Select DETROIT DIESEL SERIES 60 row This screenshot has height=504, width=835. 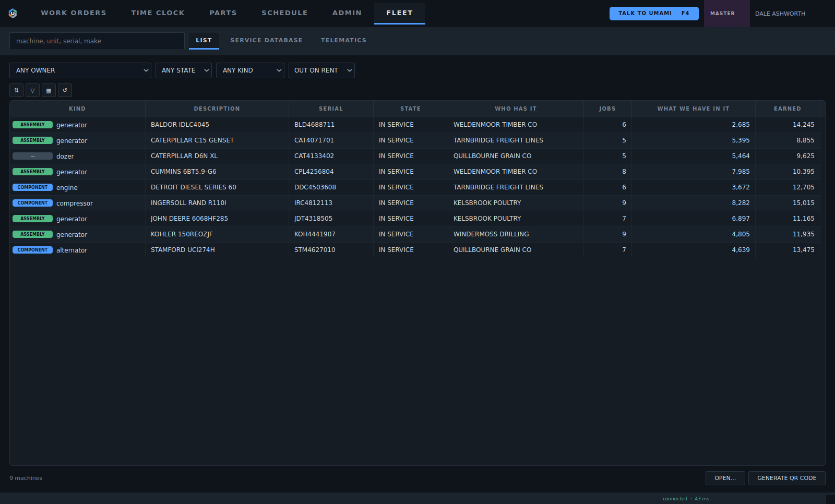pos(415,187)
